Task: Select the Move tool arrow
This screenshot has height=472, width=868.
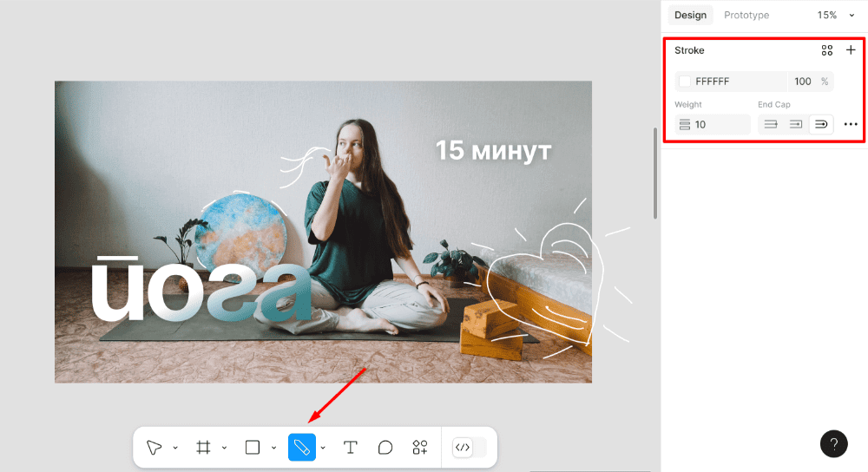Action: click(154, 447)
